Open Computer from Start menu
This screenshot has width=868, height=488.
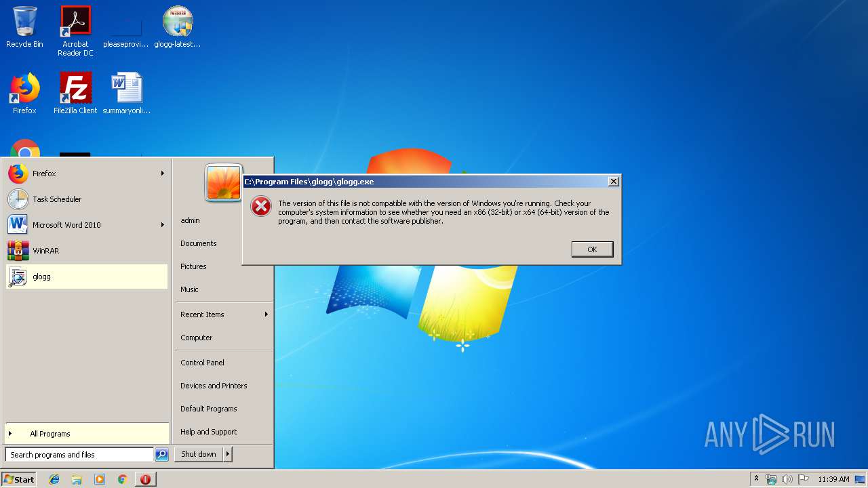pyautogui.click(x=196, y=338)
